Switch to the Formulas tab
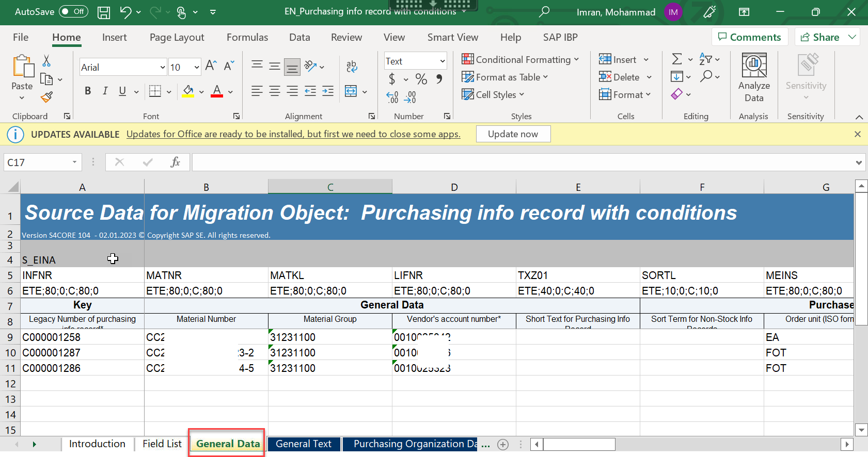The image size is (868, 457). click(247, 37)
